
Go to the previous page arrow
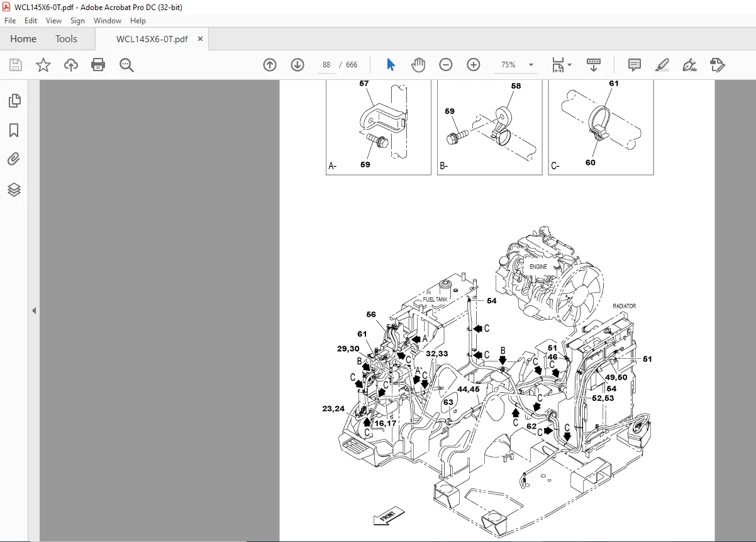(270, 65)
